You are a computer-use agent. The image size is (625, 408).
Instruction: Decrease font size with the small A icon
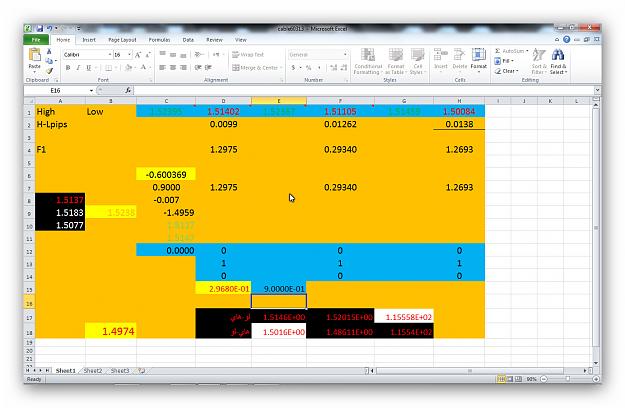(148, 55)
